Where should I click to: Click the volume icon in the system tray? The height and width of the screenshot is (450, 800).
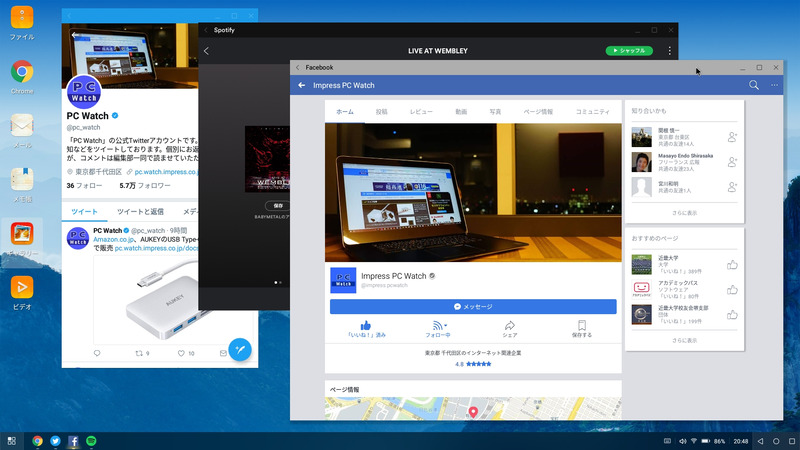tap(682, 441)
